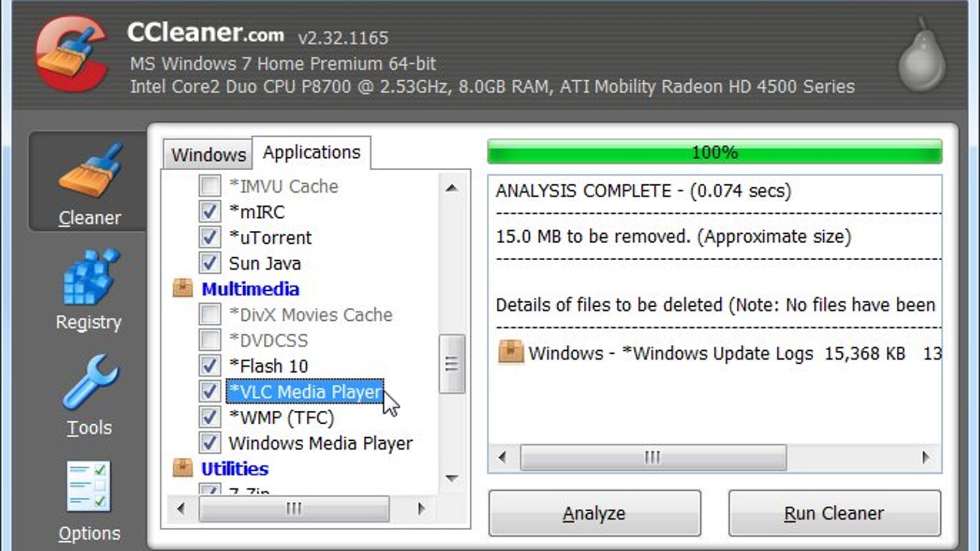
Task: Click the '15.0 MB to be removed' line
Action: tap(673, 236)
